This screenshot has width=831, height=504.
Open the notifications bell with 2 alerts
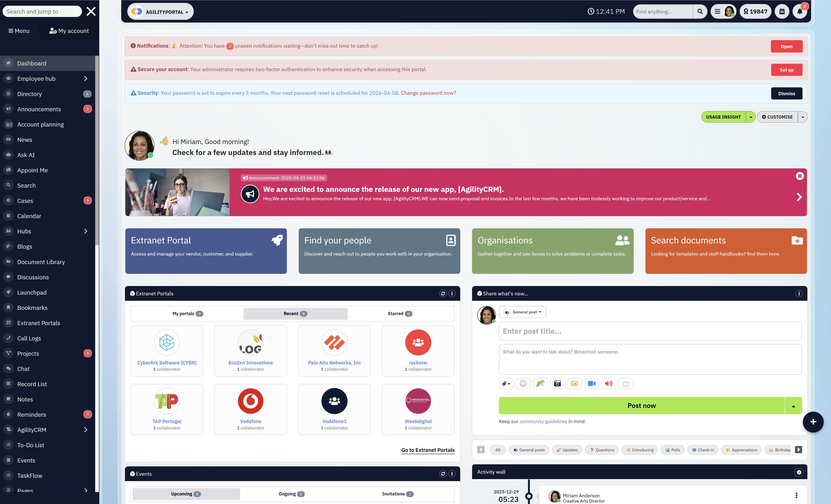point(799,11)
